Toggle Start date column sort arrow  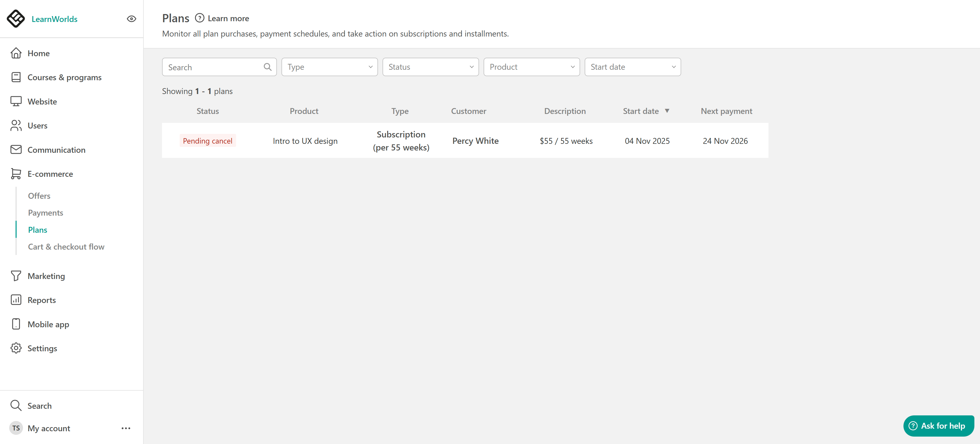(x=667, y=111)
